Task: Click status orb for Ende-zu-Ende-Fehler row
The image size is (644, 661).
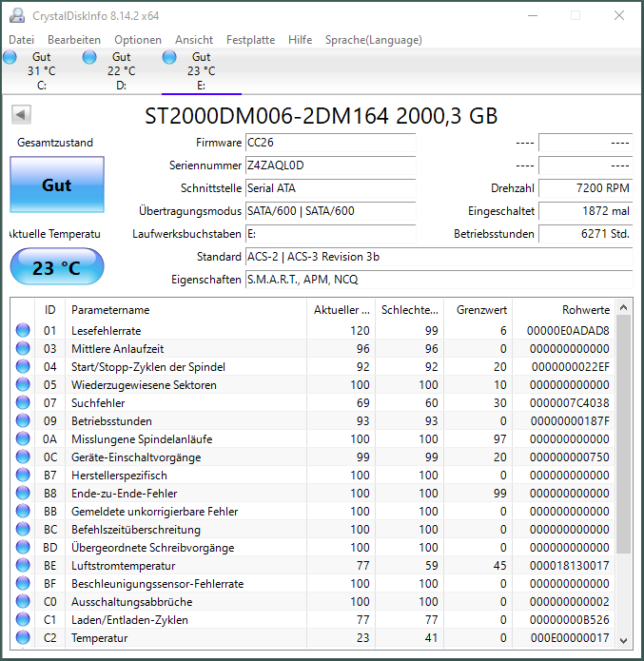Action: (x=23, y=494)
